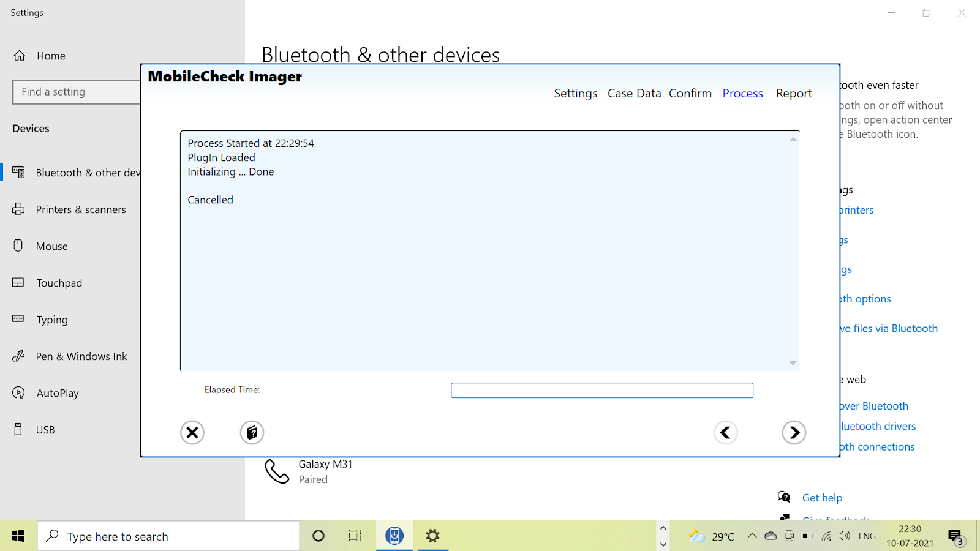The image size is (980, 551).
Task: Open MobileCheck app icon on taskbar
Action: tap(394, 536)
